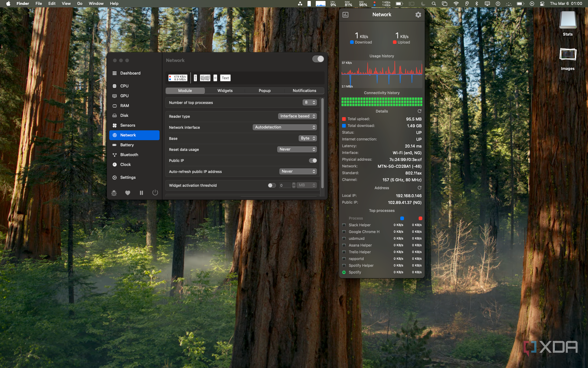Click the Slack Helper process row
This screenshot has height=368, width=588.
[x=382, y=225]
